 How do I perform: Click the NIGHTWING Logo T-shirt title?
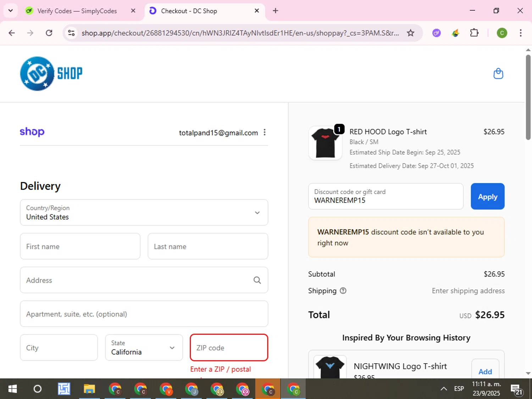tap(400, 366)
